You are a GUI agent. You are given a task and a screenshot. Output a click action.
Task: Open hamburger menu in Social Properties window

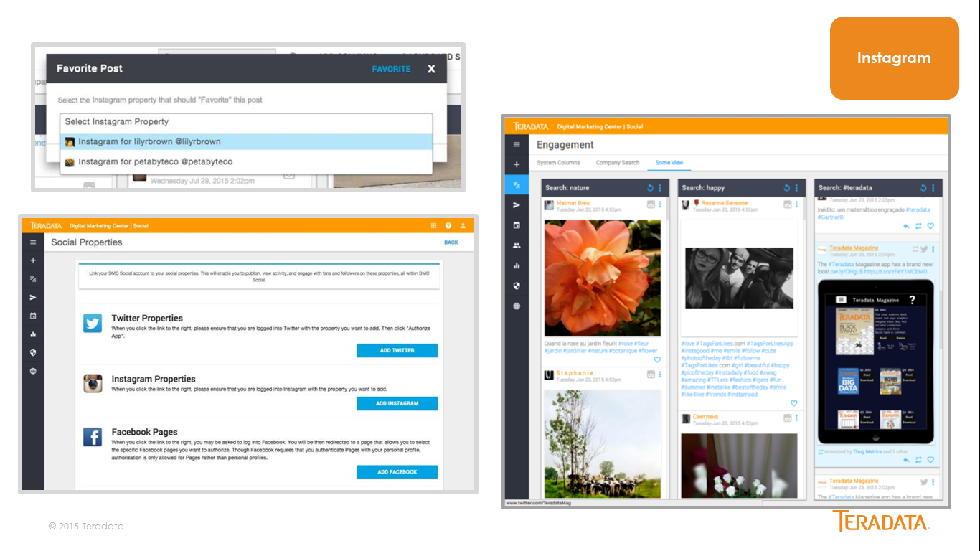[x=33, y=242]
